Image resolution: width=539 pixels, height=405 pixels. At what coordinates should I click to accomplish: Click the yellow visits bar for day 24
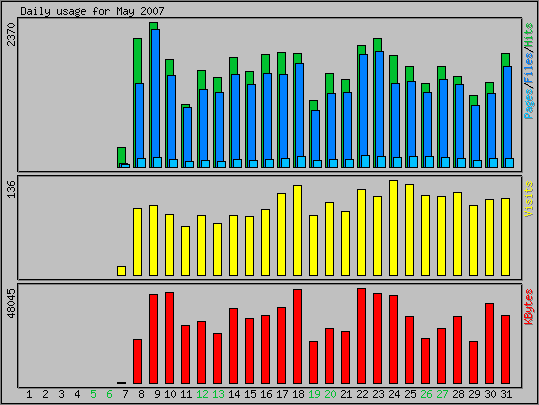393,228
